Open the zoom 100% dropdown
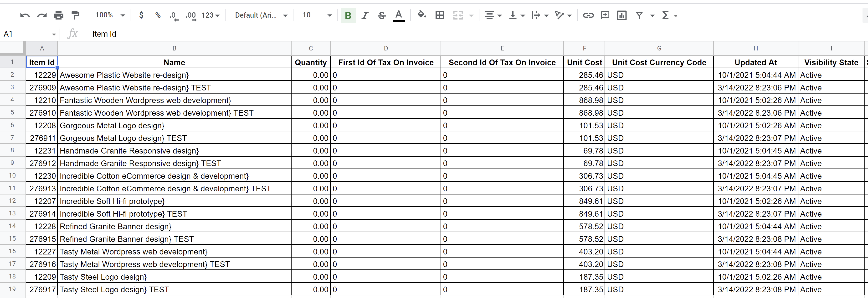868x298 pixels. (110, 15)
